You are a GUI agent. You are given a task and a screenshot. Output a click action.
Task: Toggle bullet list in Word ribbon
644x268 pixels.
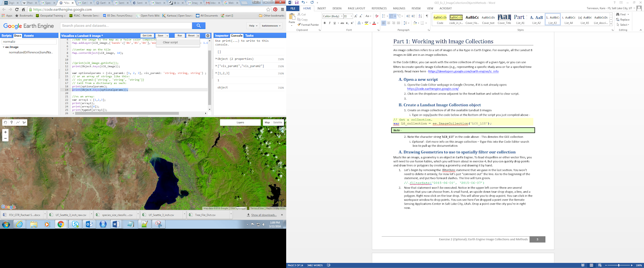point(384,16)
